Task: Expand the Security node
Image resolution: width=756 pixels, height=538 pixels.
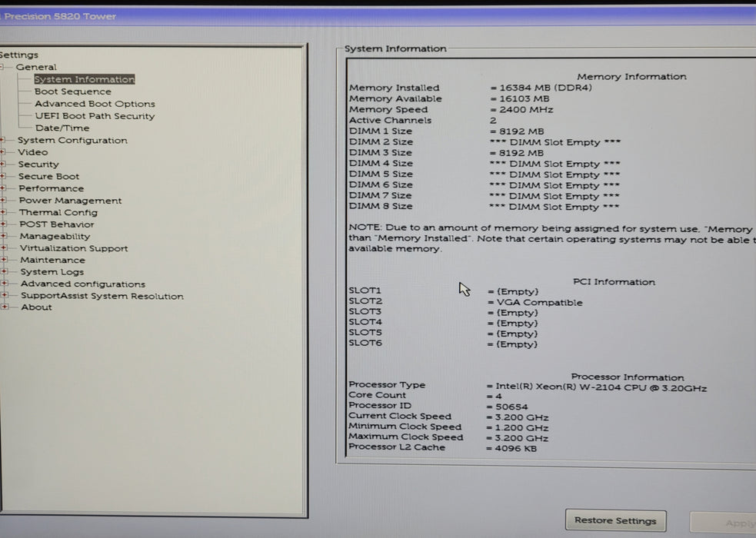Action: 3,164
